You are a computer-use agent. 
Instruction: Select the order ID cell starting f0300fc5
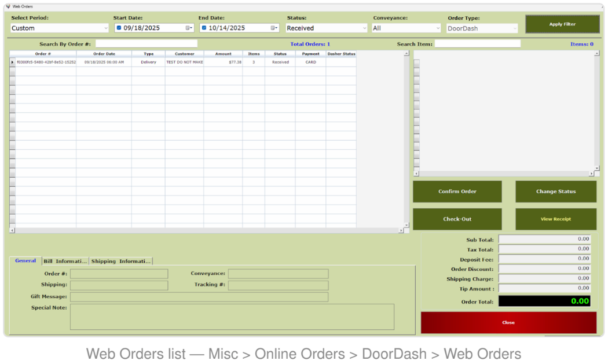click(46, 62)
